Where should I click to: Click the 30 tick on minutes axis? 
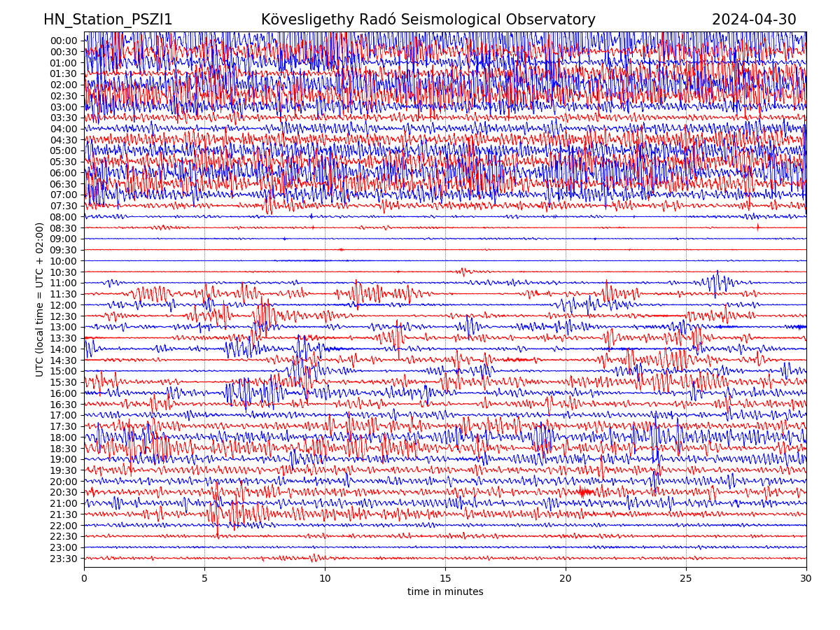[806, 579]
